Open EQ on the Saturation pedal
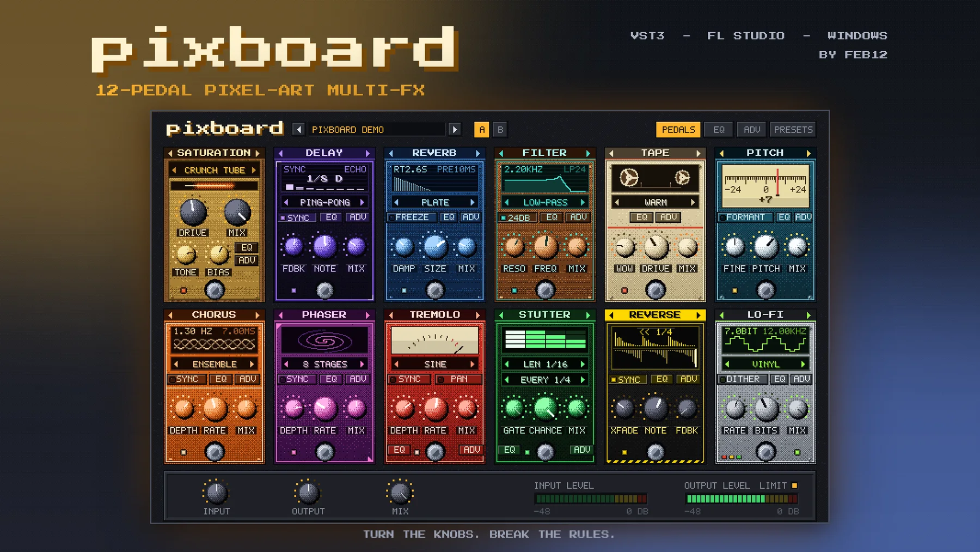980x552 pixels. (x=247, y=247)
